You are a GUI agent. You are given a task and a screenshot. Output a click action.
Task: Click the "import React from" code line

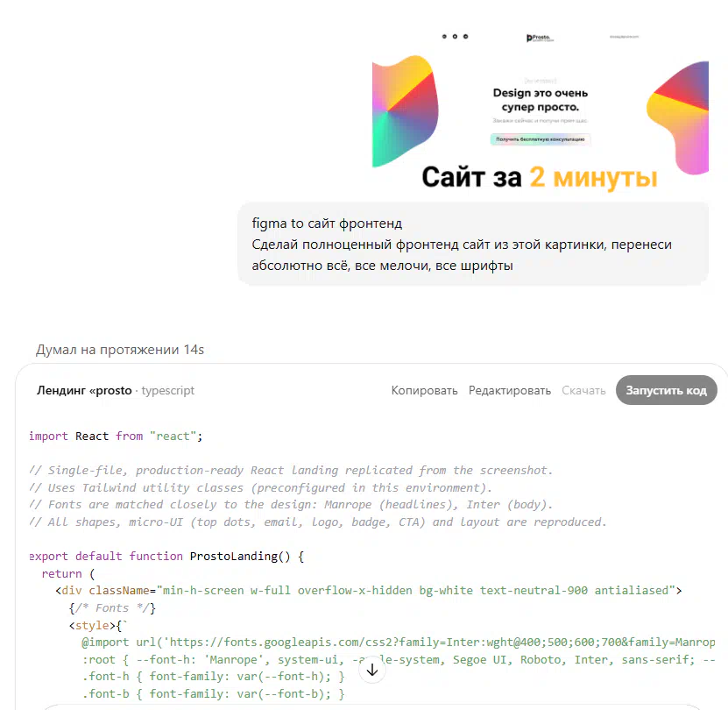tap(116, 436)
